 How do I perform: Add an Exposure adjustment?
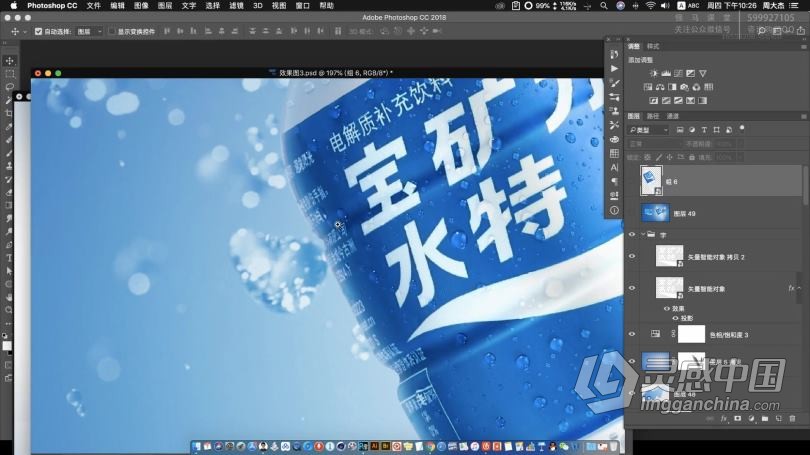tap(690, 73)
